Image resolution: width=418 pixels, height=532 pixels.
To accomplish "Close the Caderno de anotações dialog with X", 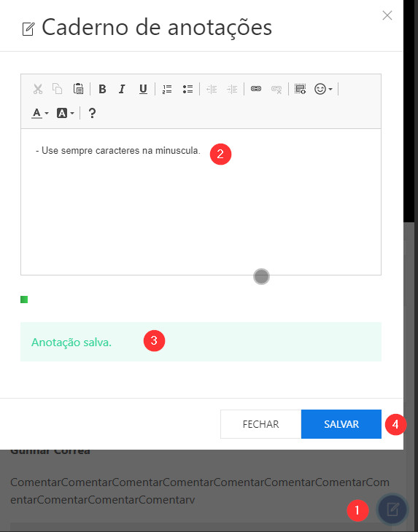I will click(x=387, y=15).
